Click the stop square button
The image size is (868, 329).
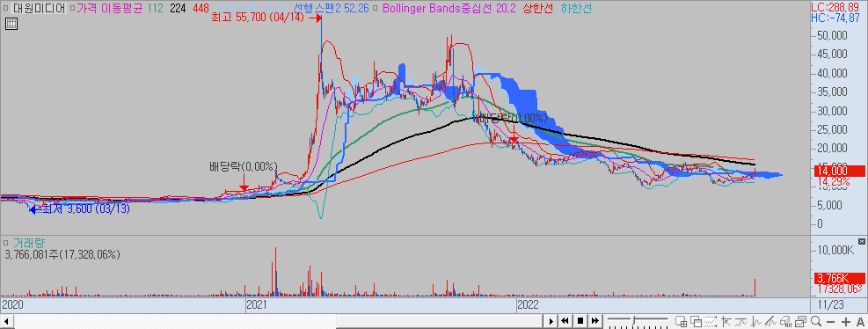click(x=580, y=321)
